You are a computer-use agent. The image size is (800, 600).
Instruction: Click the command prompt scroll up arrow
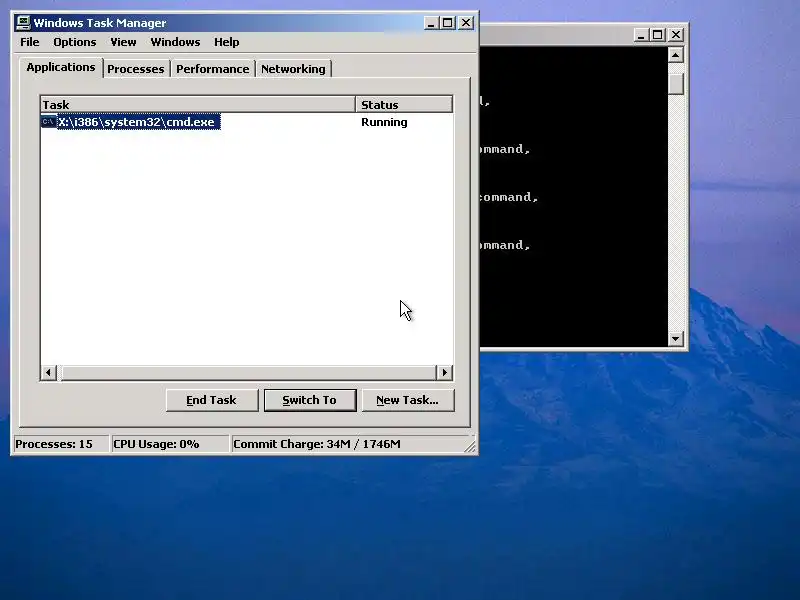tap(676, 55)
